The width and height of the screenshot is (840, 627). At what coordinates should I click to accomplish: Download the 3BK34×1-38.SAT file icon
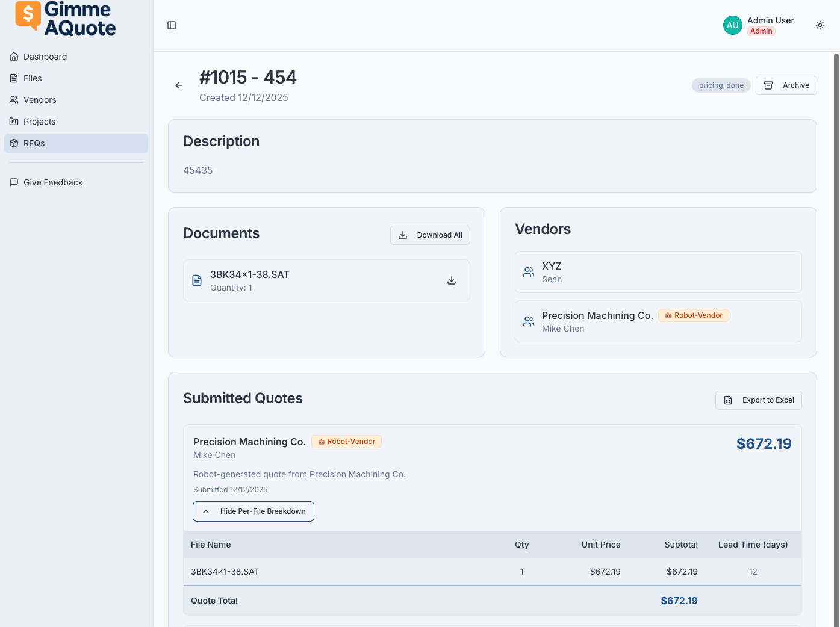452,280
